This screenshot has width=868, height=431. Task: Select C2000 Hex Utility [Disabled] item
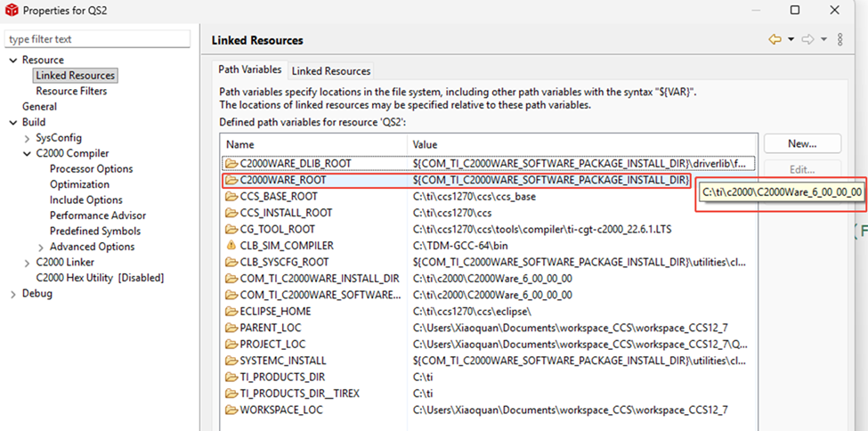pyautogui.click(x=100, y=278)
